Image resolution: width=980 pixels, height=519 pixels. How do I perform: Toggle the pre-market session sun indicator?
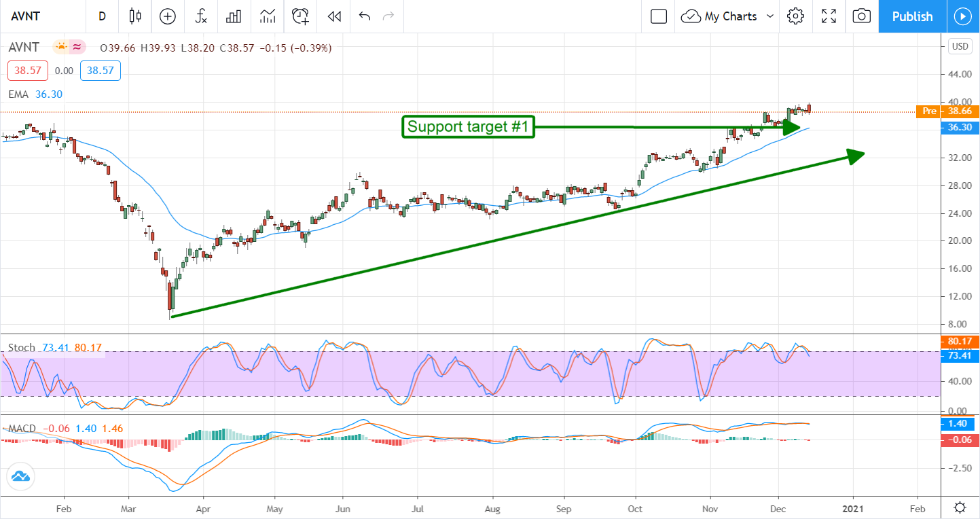[62, 48]
